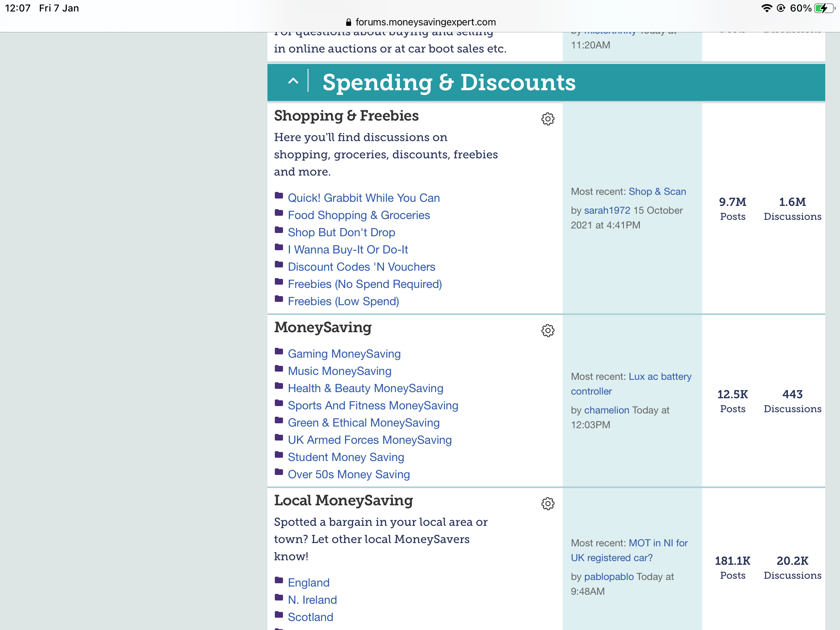Click folder icon beside Food Shopping & Groceries
The width and height of the screenshot is (840, 630).
coord(279,212)
